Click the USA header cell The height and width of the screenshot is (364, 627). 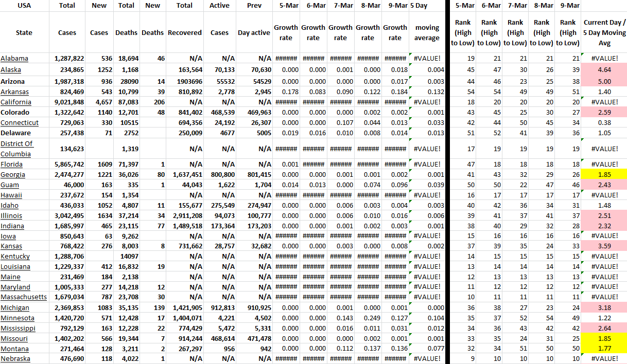[24, 6]
